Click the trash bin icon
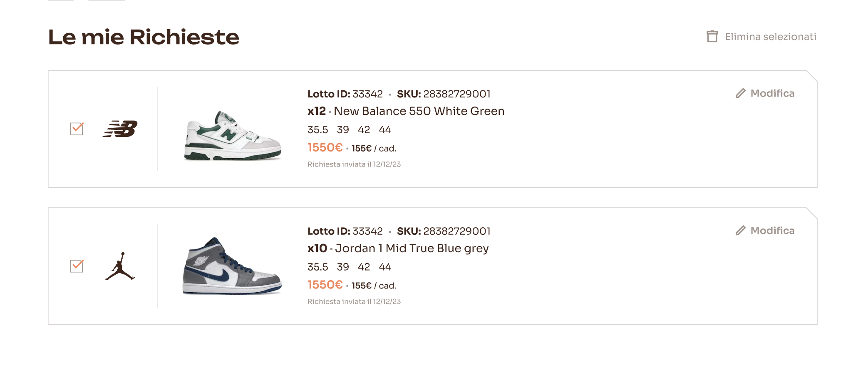 click(712, 37)
